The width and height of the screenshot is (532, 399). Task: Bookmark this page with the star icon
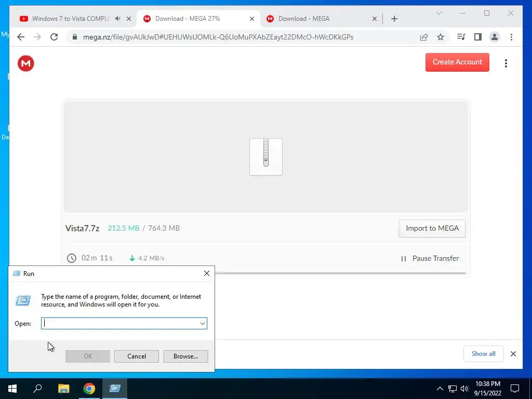tap(441, 37)
